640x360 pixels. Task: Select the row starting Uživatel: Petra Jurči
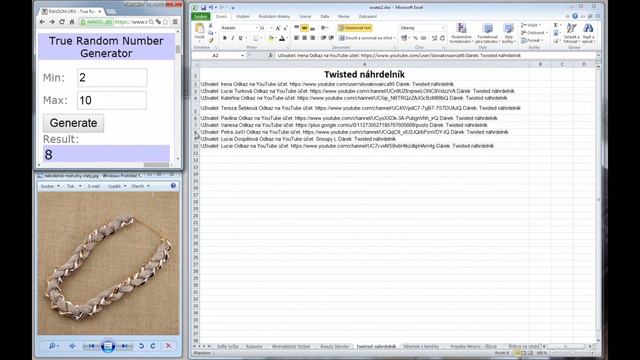coord(364,132)
